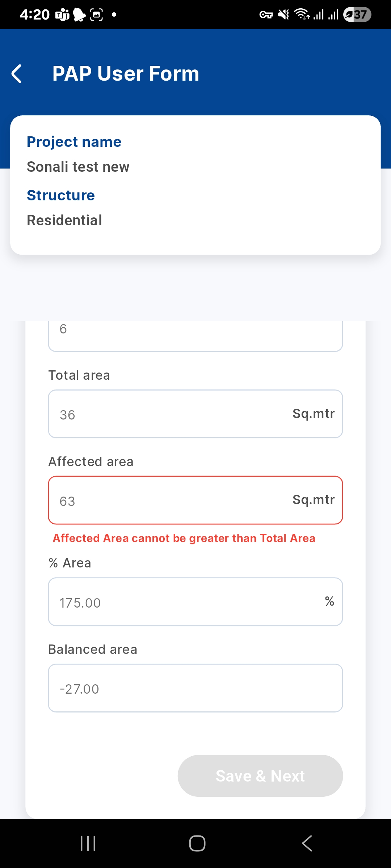
Task: Tap the Project name value Sonali test new
Action: pyautogui.click(x=78, y=167)
